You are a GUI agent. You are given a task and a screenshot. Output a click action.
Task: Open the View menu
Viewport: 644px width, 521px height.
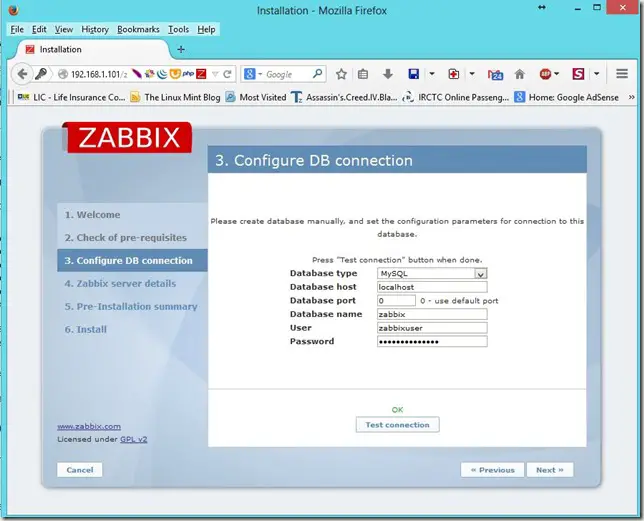pos(64,30)
